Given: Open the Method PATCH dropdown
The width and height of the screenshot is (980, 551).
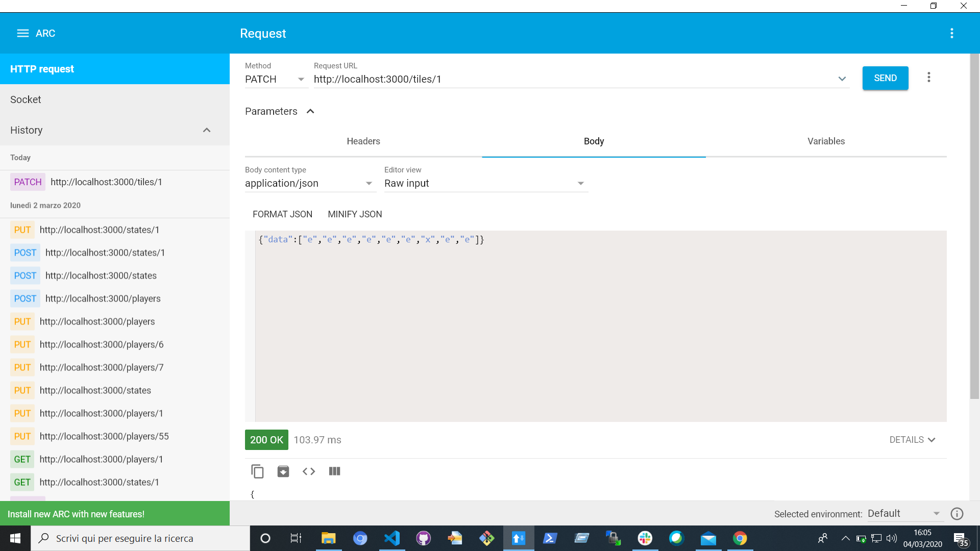Looking at the screenshot, I should [x=276, y=79].
